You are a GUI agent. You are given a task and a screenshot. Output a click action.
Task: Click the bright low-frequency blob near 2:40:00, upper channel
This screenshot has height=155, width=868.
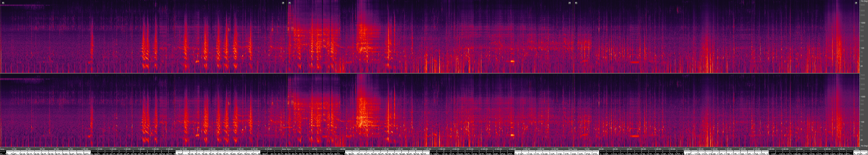coord(512,61)
